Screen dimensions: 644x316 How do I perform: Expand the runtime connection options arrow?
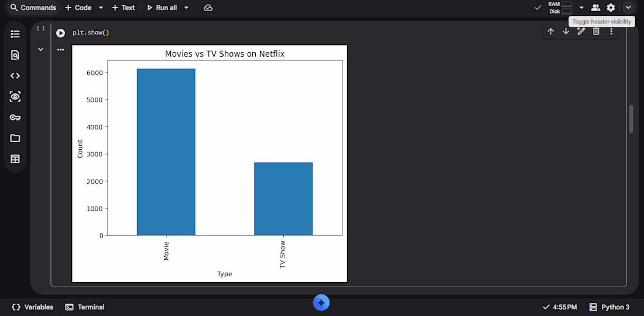point(581,8)
